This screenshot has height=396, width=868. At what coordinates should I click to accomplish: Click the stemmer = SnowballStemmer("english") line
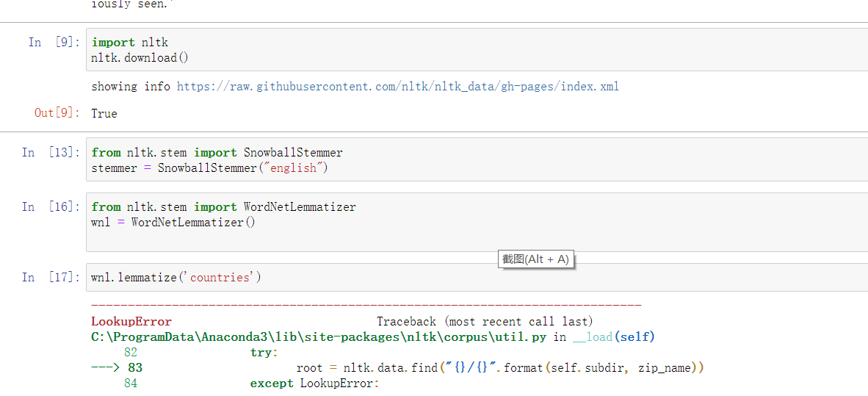pyautogui.click(x=210, y=168)
